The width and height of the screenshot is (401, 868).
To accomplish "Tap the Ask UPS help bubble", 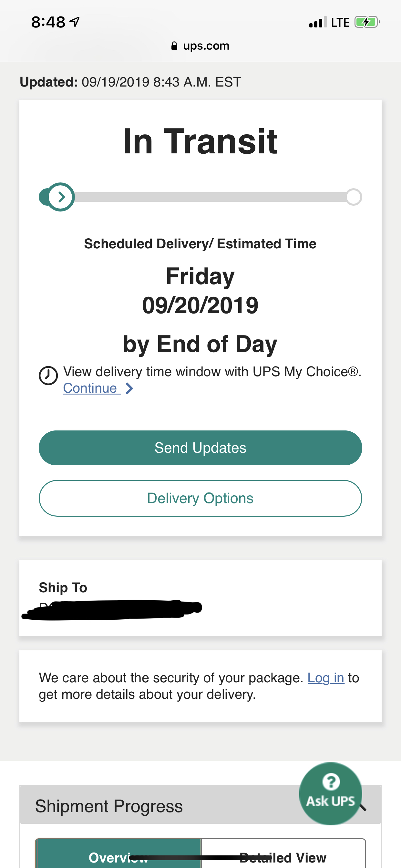I will [x=330, y=793].
